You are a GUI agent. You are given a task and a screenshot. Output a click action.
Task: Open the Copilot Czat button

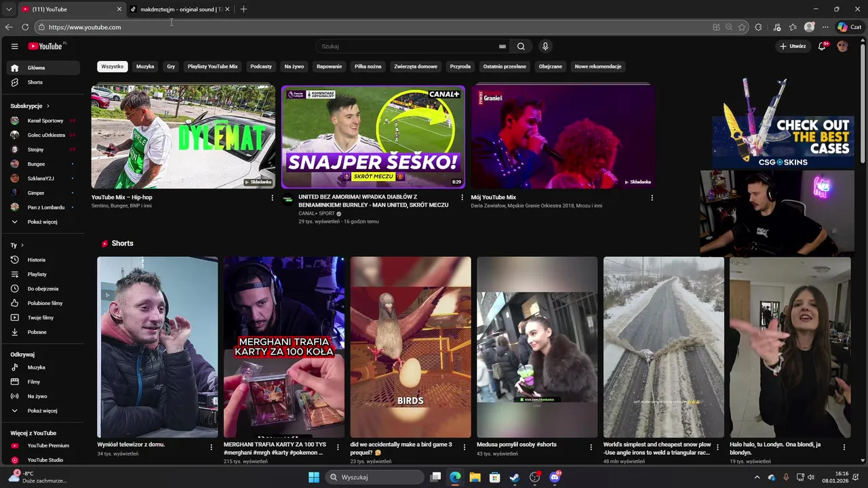tap(852, 27)
